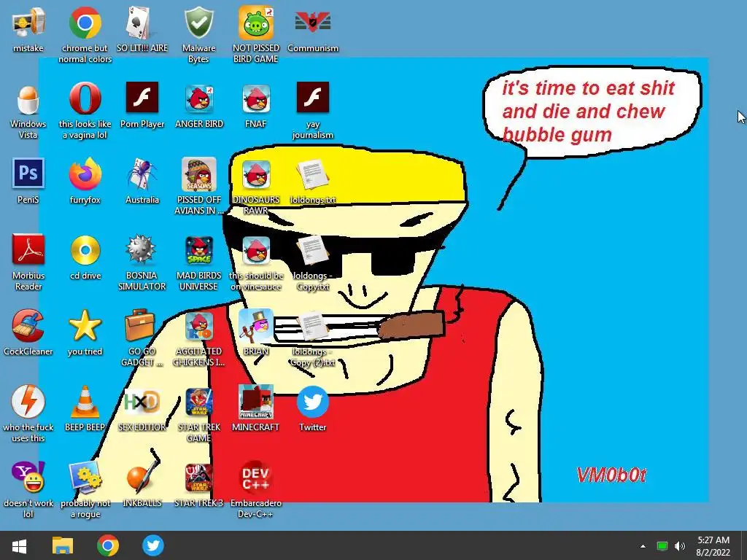Select the DINOSAURS RAWR icon
Viewport: 747px width, 560px height.
pos(256,174)
